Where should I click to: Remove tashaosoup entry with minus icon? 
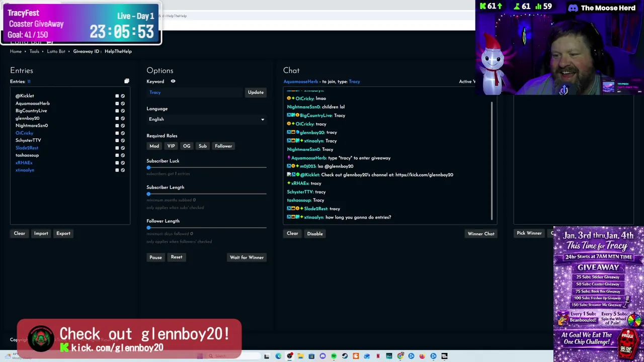[117, 155]
